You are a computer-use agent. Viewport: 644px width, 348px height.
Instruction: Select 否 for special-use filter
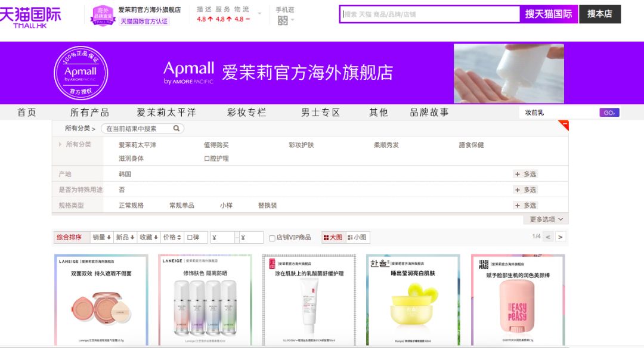point(122,189)
